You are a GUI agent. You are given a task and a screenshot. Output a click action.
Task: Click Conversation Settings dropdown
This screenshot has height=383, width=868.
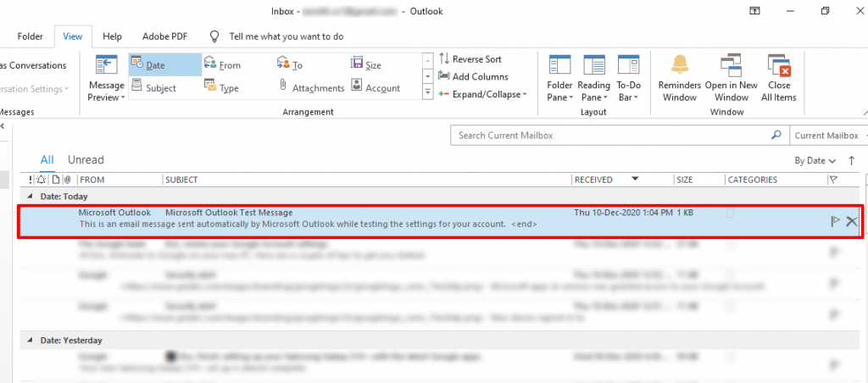(34, 89)
